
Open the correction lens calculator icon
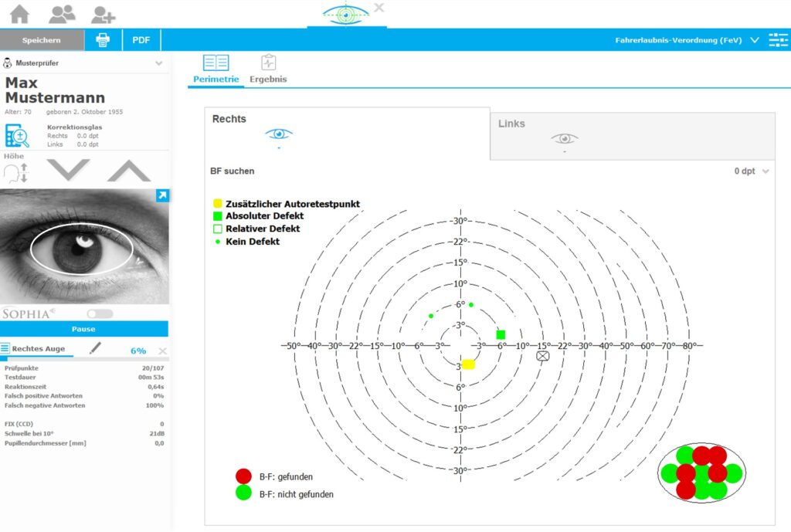click(x=17, y=136)
